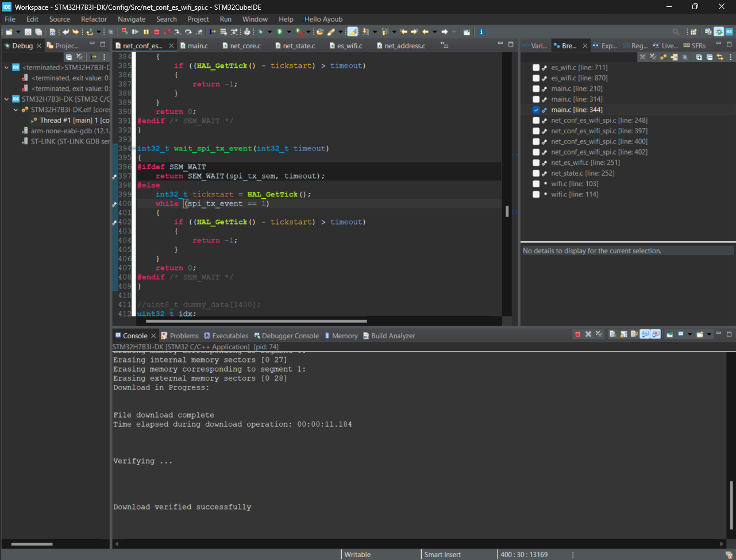This screenshot has height=560, width=736.
Task: Switch to the Debug perspective icon
Action: click(719, 32)
